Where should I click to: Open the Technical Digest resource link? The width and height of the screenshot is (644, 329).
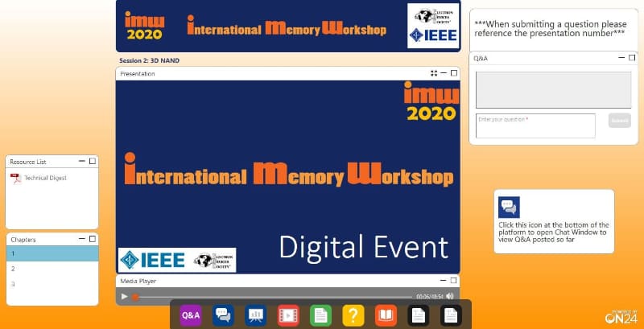pos(45,178)
